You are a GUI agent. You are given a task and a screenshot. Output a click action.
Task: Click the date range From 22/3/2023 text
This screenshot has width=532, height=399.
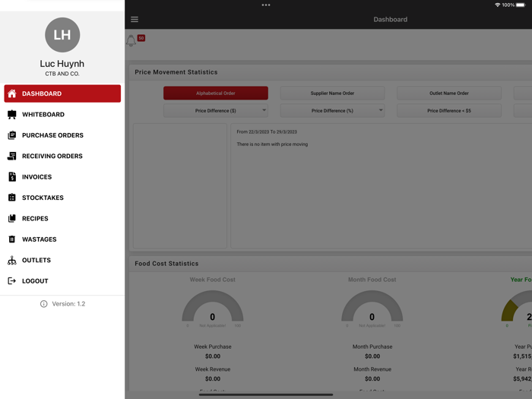pos(267,132)
